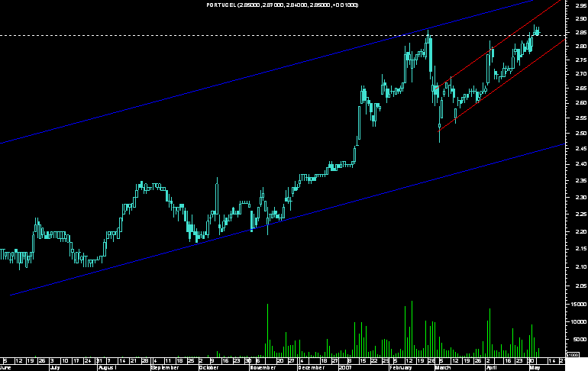
Task: Select the 2.55 price axis label
Action: click(581, 118)
